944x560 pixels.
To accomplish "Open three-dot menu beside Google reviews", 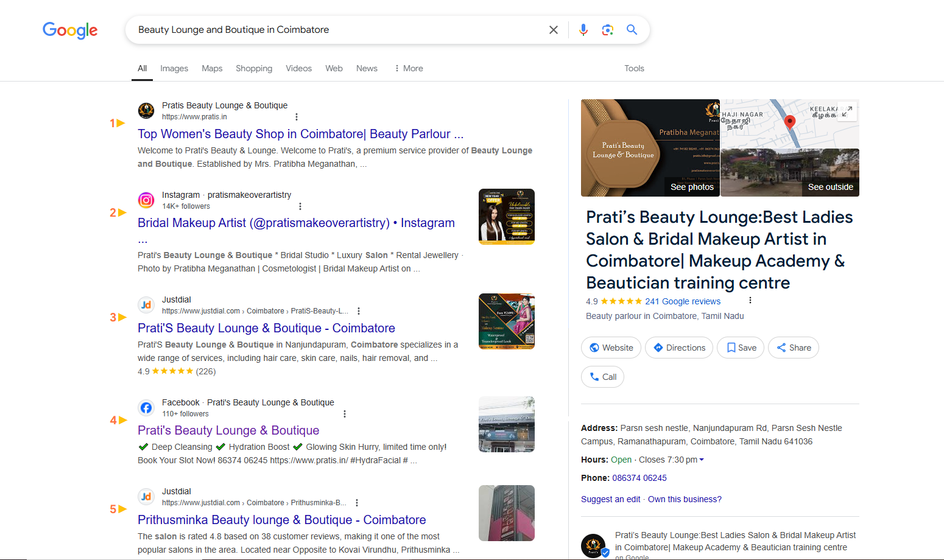I will [x=750, y=301].
